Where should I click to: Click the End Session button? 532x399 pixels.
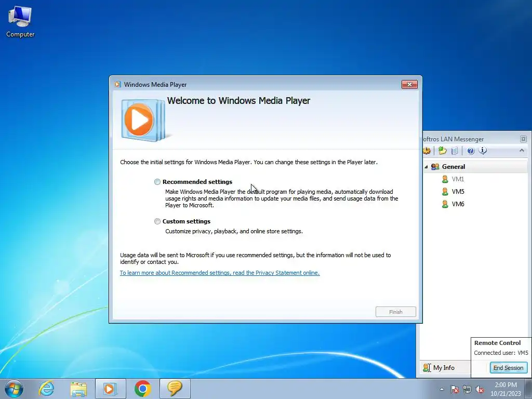pyautogui.click(x=508, y=368)
